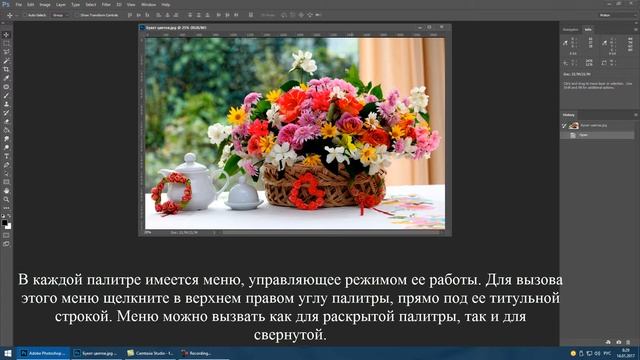Select the Path Selection tool
Image resolution: width=640 pixels, height=360 pixels.
coord(6,173)
